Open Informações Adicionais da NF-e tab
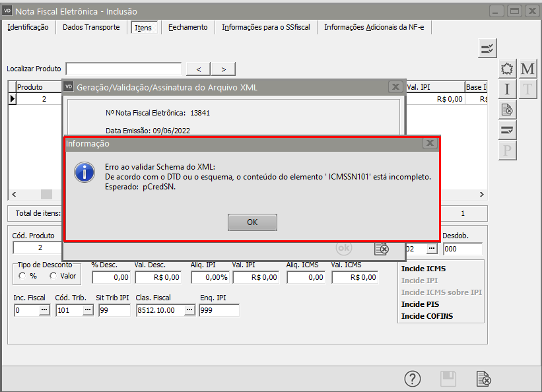This screenshot has width=542, height=392. pos(374,27)
